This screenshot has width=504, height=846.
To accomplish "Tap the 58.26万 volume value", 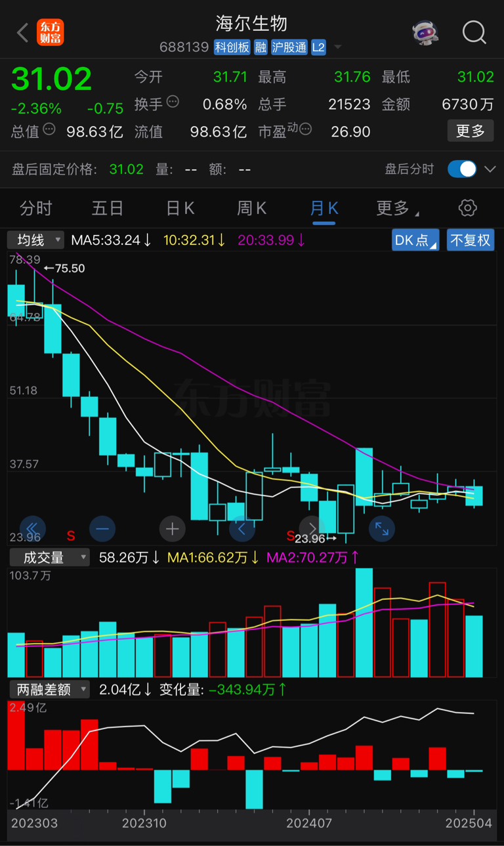I will pyautogui.click(x=129, y=558).
